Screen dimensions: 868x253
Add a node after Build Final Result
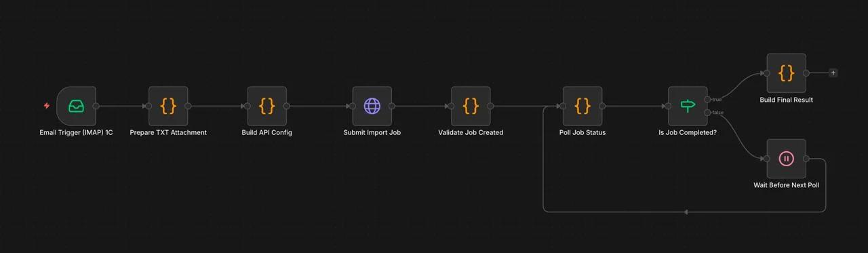point(833,73)
